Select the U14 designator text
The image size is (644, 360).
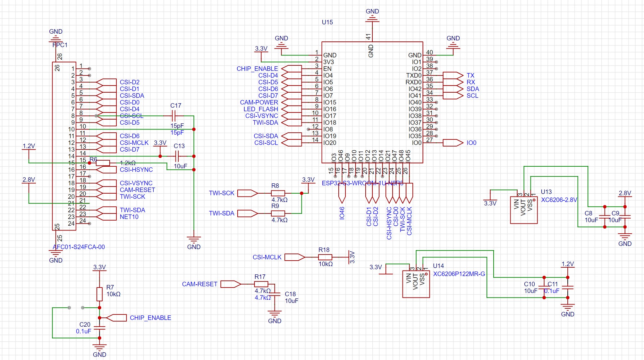(x=438, y=266)
